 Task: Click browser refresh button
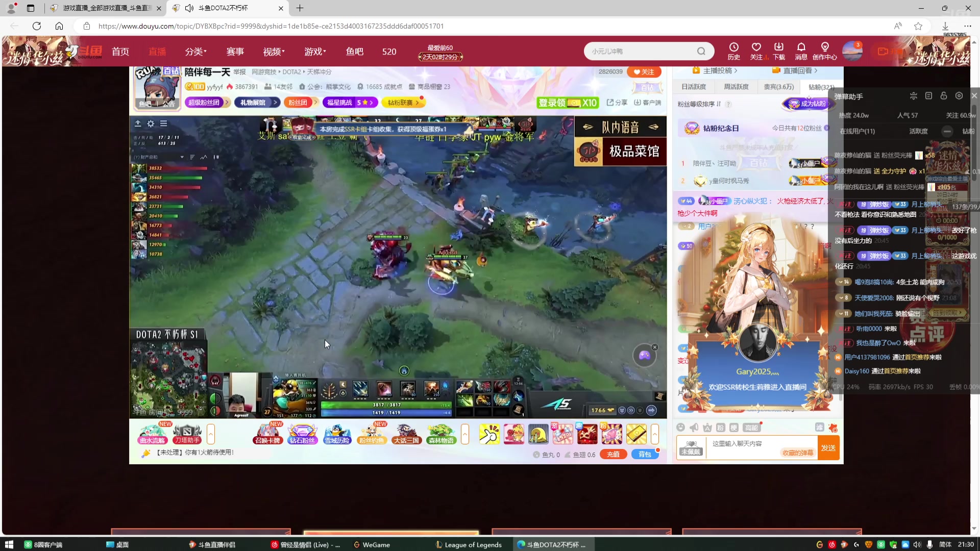pyautogui.click(x=37, y=26)
